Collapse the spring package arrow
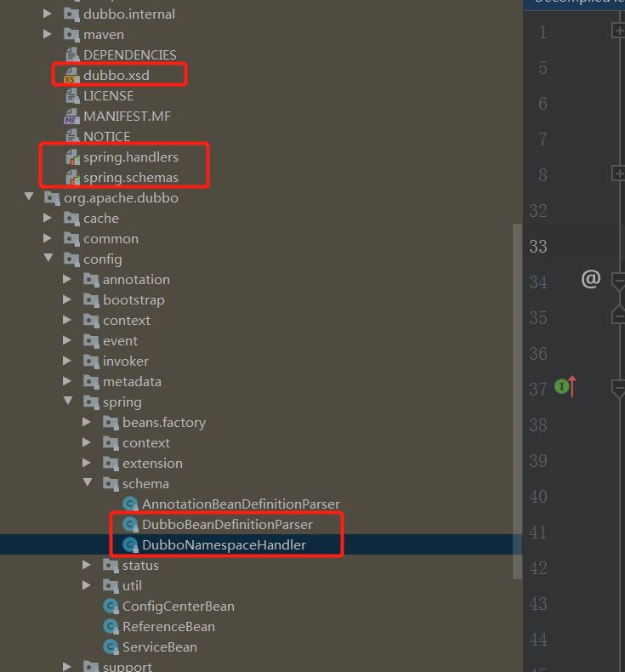The width and height of the screenshot is (625, 672). [68, 401]
